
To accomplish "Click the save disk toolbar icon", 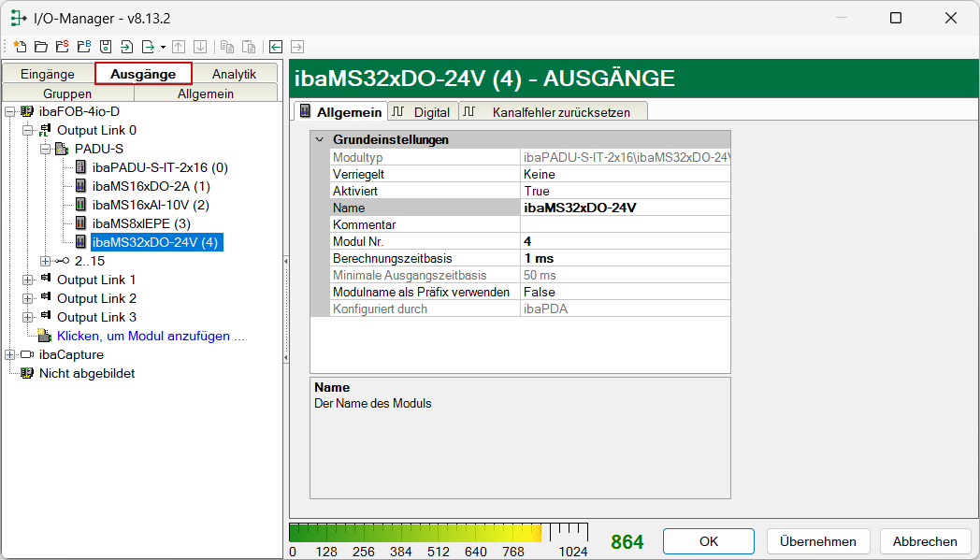I will [x=106, y=46].
